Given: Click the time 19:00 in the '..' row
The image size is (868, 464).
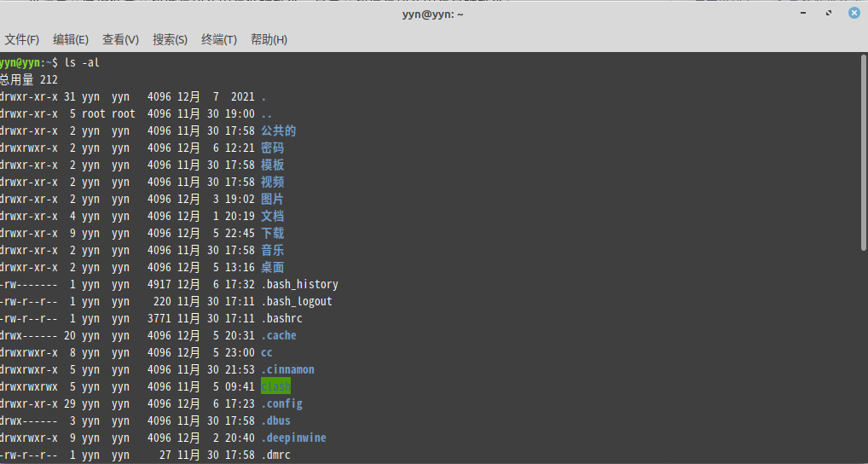Looking at the screenshot, I should pos(240,114).
